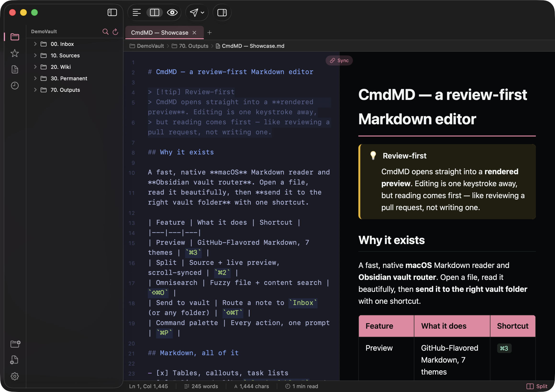Open the send-to-vault dropdown arrow
This screenshot has height=392, width=555.
click(x=203, y=13)
